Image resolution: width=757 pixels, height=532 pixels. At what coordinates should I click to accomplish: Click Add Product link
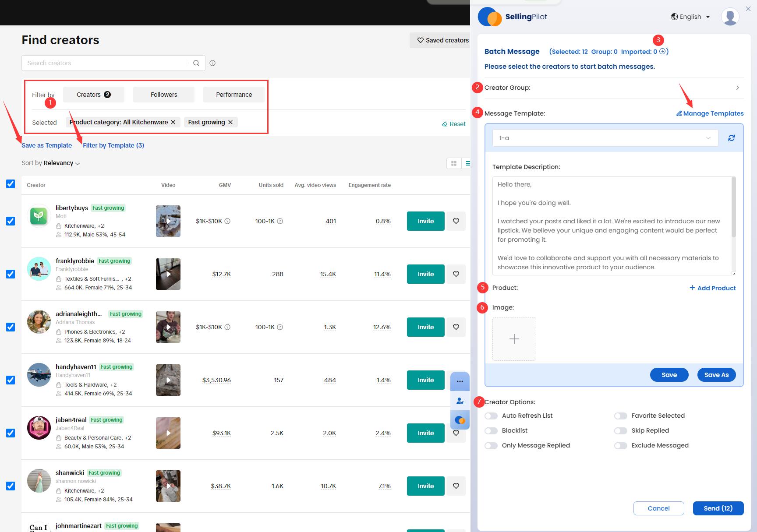coord(712,288)
